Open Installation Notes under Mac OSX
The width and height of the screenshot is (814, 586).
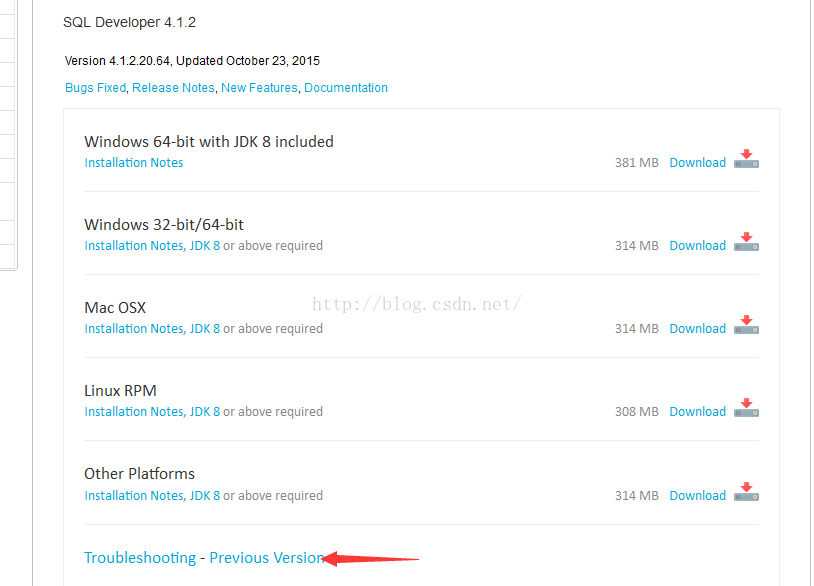[134, 329]
